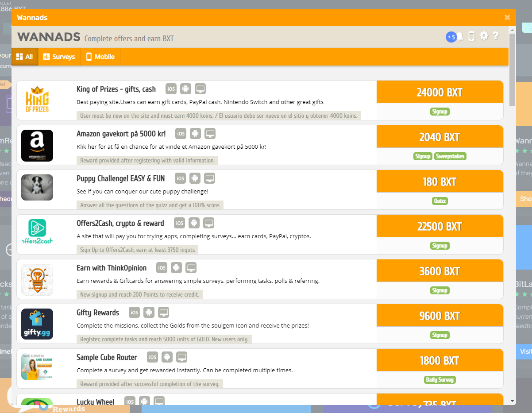Open King of Prizes - gifts, cash title
This screenshot has width=532, height=413.
tap(116, 89)
